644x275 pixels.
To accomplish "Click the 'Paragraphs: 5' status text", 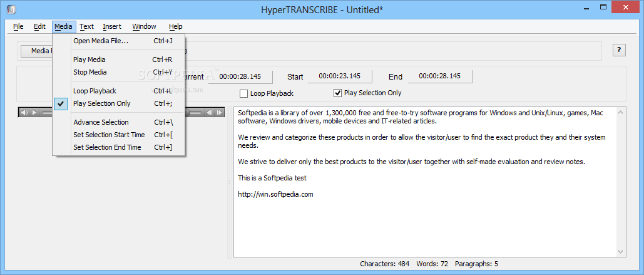I will pos(476,264).
